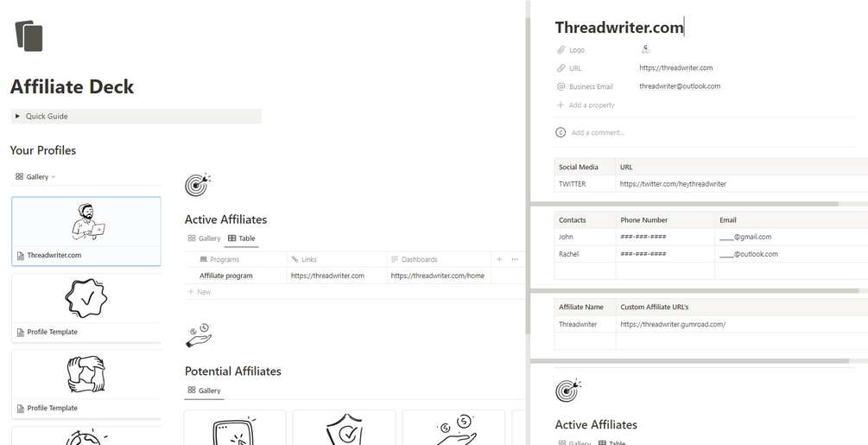Open the Affiliate program row
The height and width of the screenshot is (445, 868).
(x=226, y=276)
